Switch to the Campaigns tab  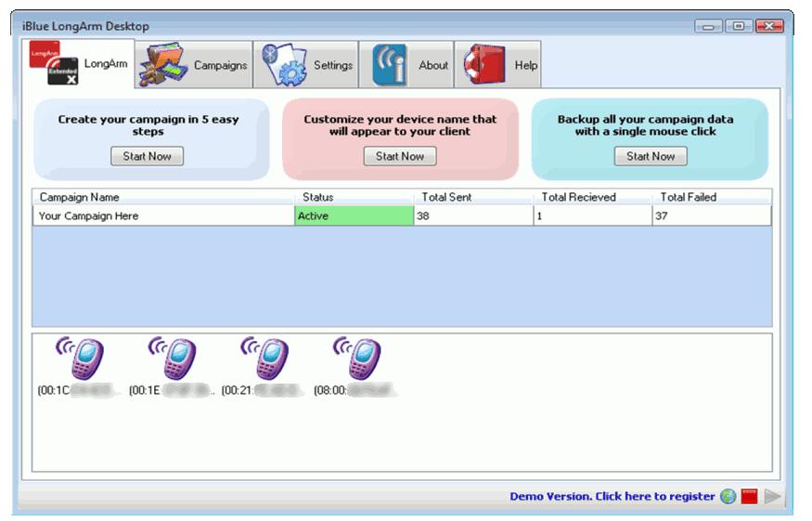pos(194,65)
